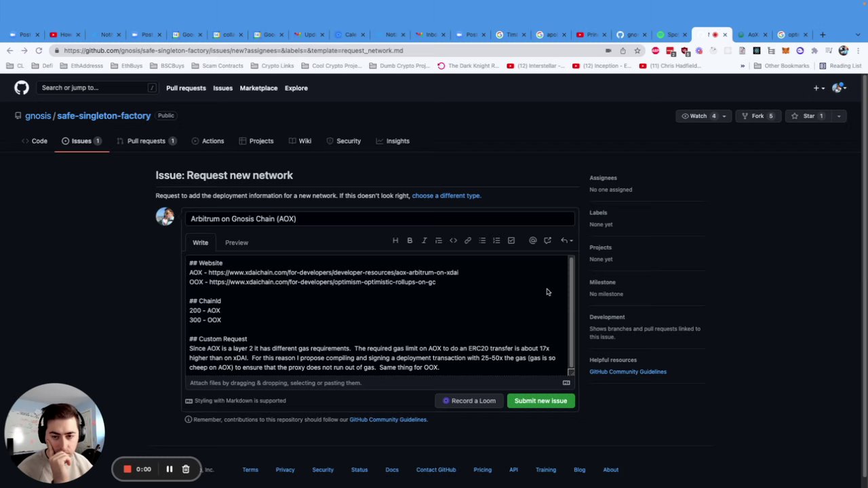The height and width of the screenshot is (488, 868).
Task: Open the Security tab
Action: click(x=344, y=141)
